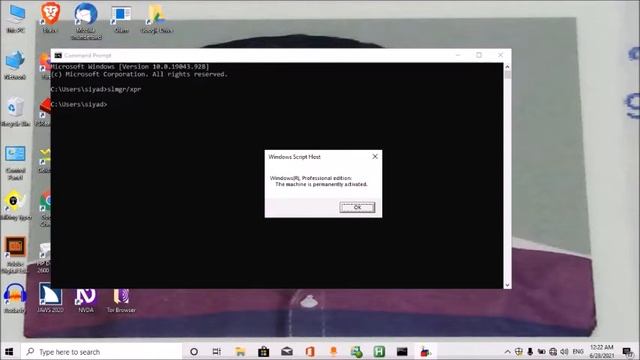This screenshot has height=360, width=640.
Task: Launch the Brave browser shortcut
Action: pos(50,18)
